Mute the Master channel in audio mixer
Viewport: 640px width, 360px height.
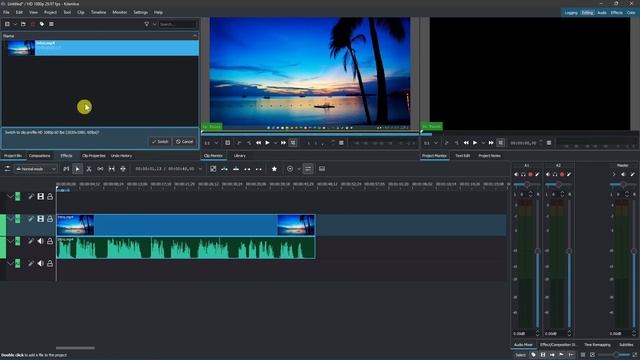point(623,174)
